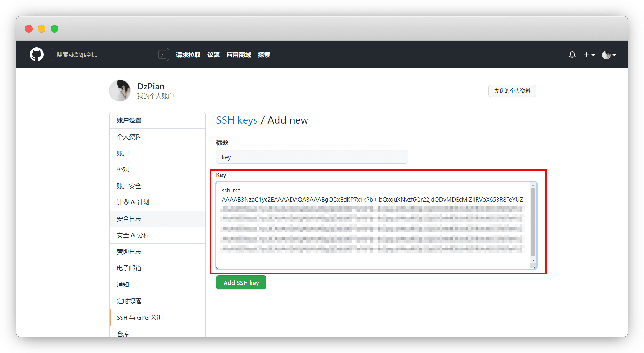Click the Key textarea scroll up arrow

pos(533,185)
